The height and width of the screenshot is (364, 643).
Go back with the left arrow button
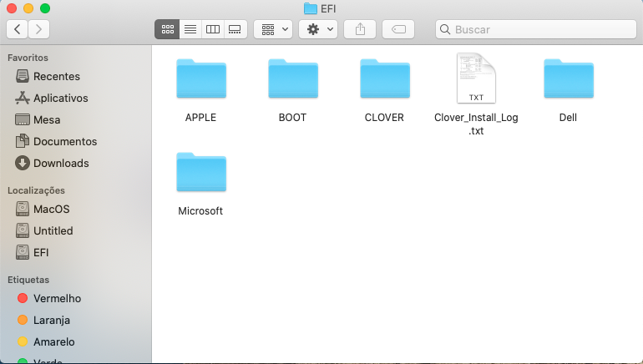[x=18, y=29]
